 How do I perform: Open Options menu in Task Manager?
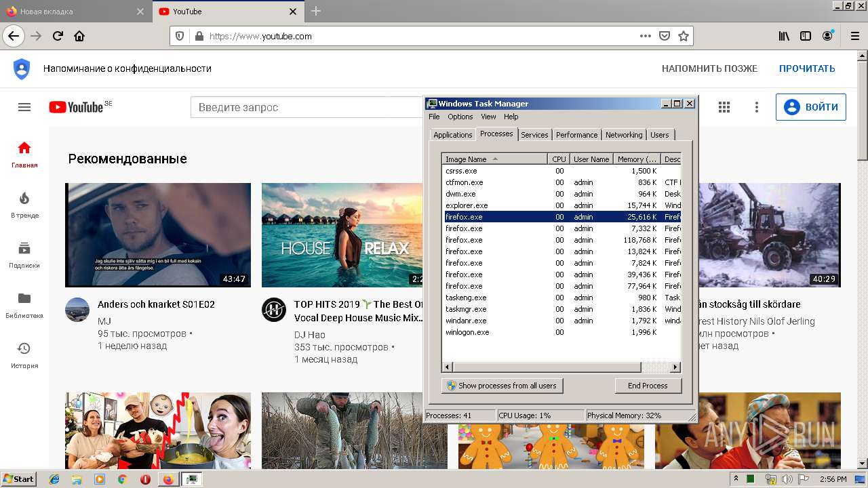coord(460,117)
